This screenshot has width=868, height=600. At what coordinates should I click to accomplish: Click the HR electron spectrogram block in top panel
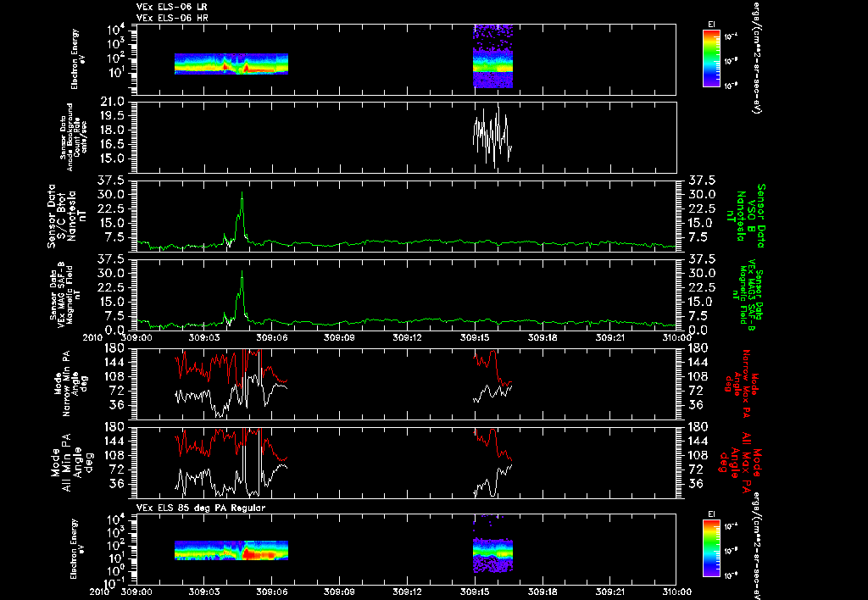tap(493, 56)
